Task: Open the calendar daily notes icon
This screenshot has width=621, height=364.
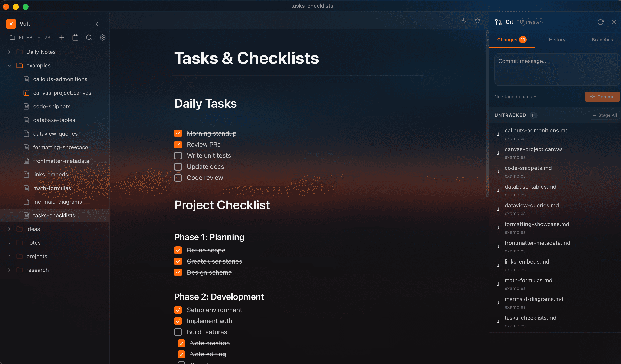Action: tap(75, 37)
